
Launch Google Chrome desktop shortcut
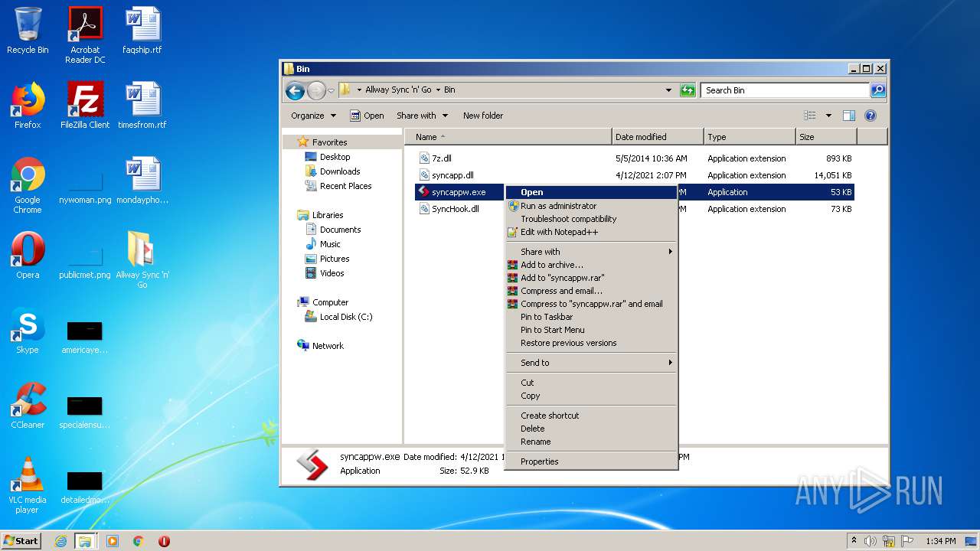(28, 185)
